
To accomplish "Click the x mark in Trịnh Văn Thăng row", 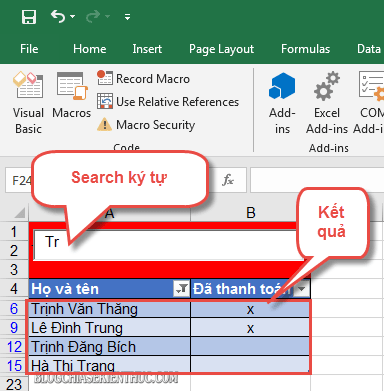I will (250, 309).
